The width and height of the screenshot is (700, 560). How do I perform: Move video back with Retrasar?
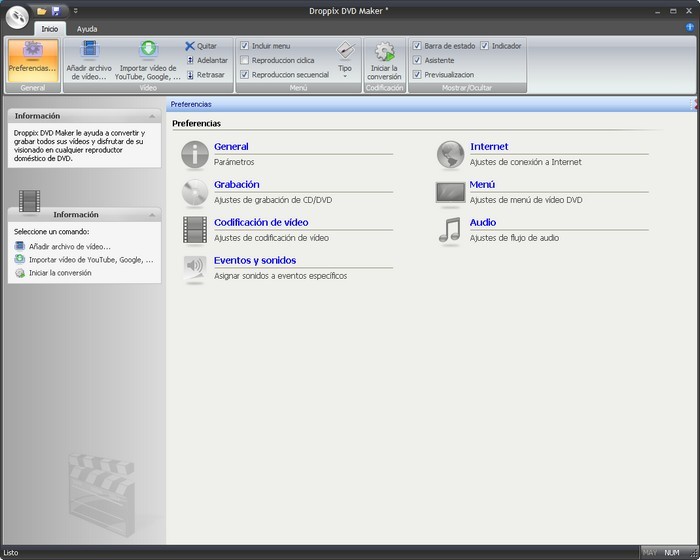205,75
